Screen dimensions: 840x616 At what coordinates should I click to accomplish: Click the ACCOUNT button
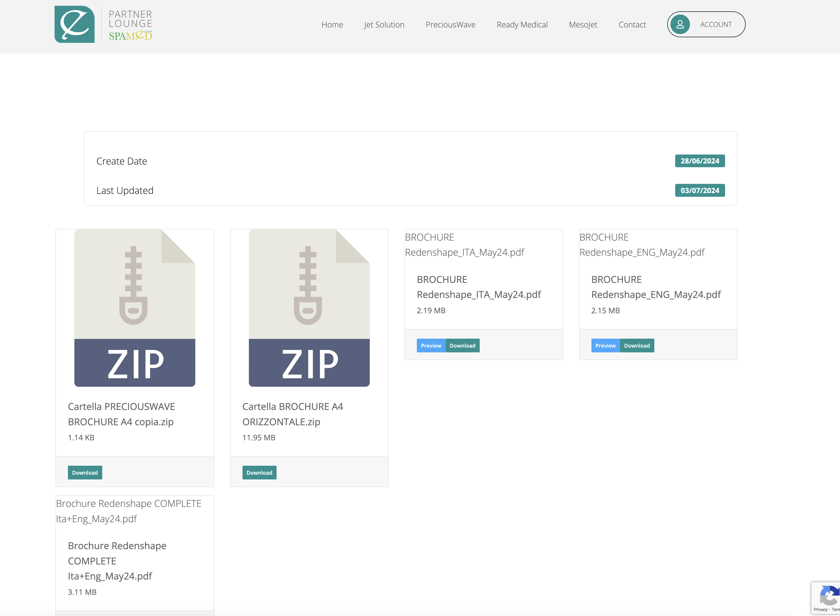click(x=706, y=24)
